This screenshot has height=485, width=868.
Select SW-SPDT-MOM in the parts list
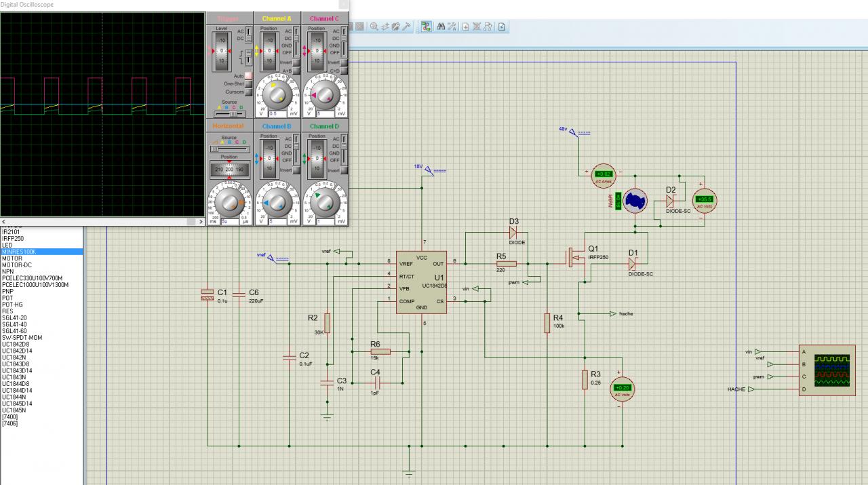coord(41,337)
